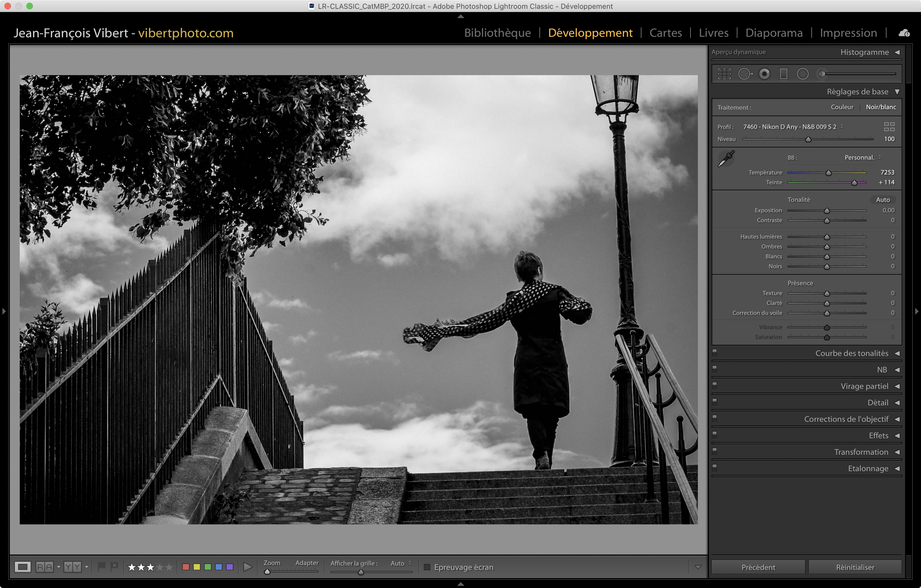
Task: Click the Réinitialiser button
Action: coord(855,567)
